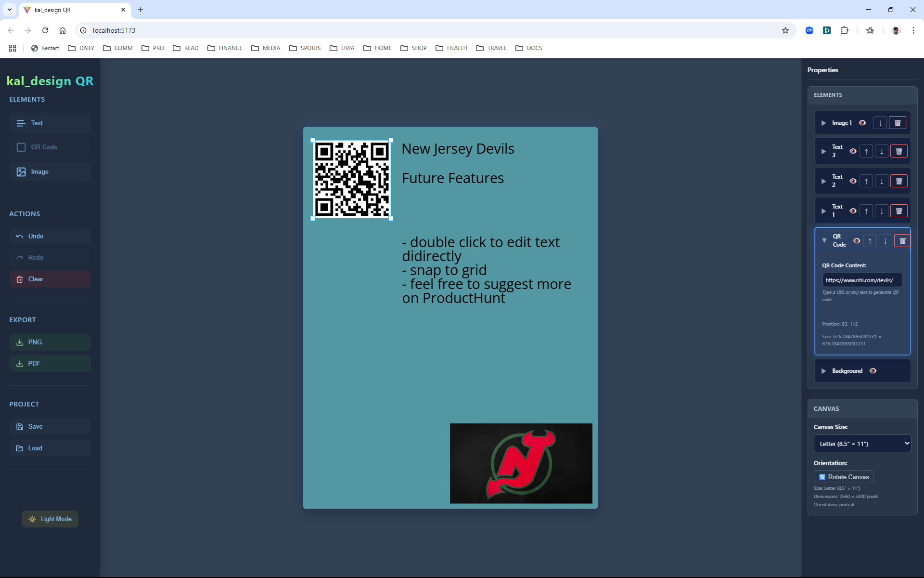Open the SPORTS bookmarks folder

point(305,48)
